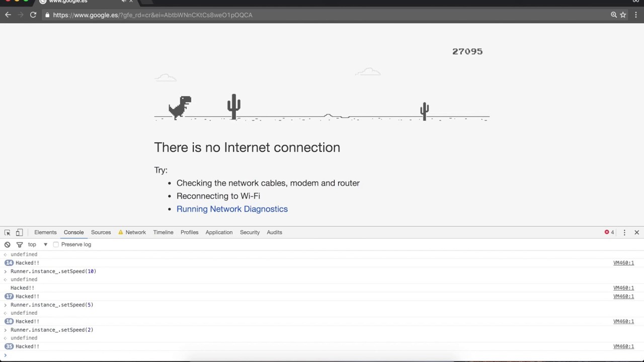644x362 pixels.
Task: Close the DevTools panel
Action: [x=636, y=232]
